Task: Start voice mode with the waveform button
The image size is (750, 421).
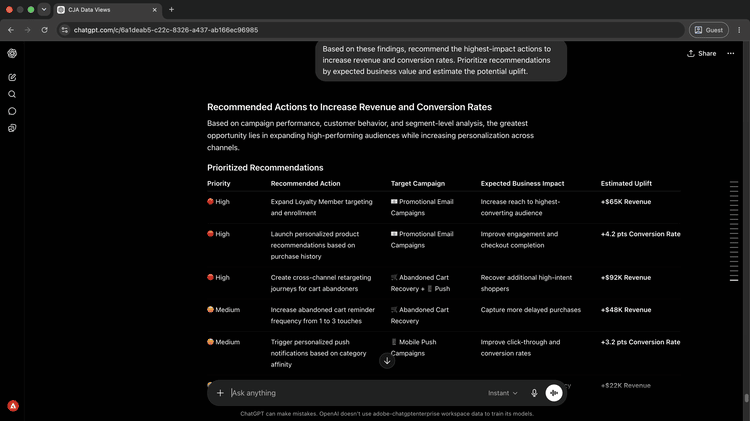Action: (554, 393)
